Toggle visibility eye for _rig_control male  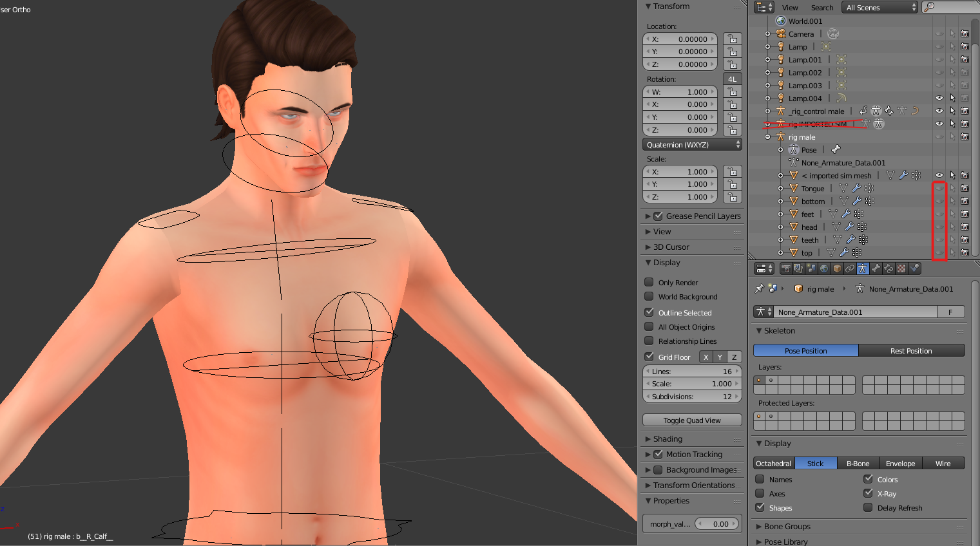click(939, 111)
